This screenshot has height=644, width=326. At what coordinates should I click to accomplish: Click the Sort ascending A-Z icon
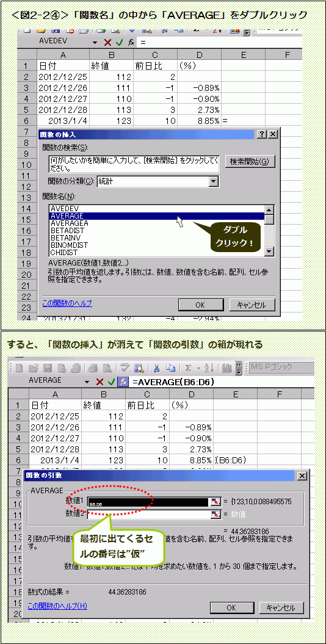(x=208, y=367)
